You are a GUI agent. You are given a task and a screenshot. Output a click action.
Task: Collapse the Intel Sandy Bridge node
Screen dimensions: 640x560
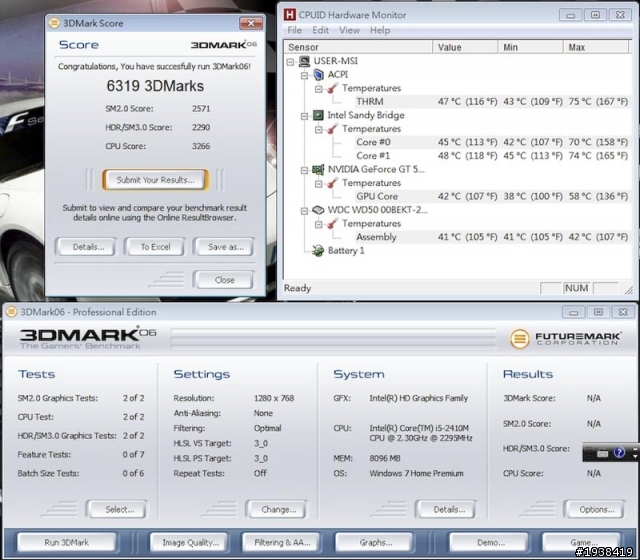(304, 116)
